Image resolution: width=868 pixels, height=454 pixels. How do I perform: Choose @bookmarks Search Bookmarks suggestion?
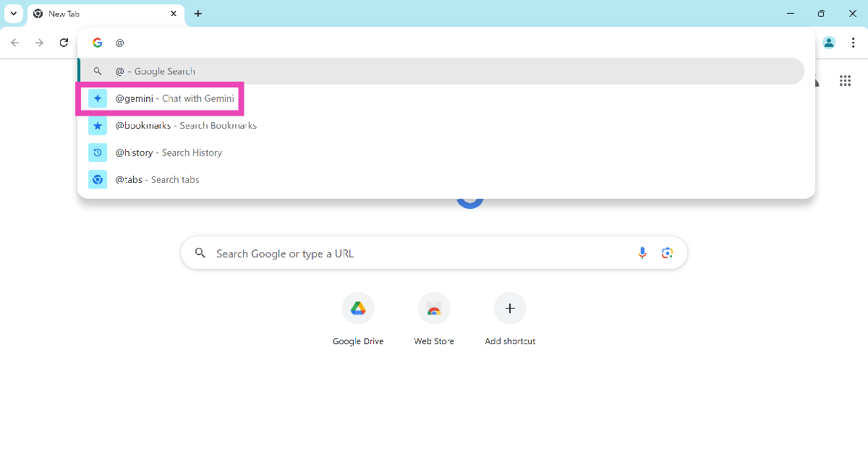(x=441, y=126)
